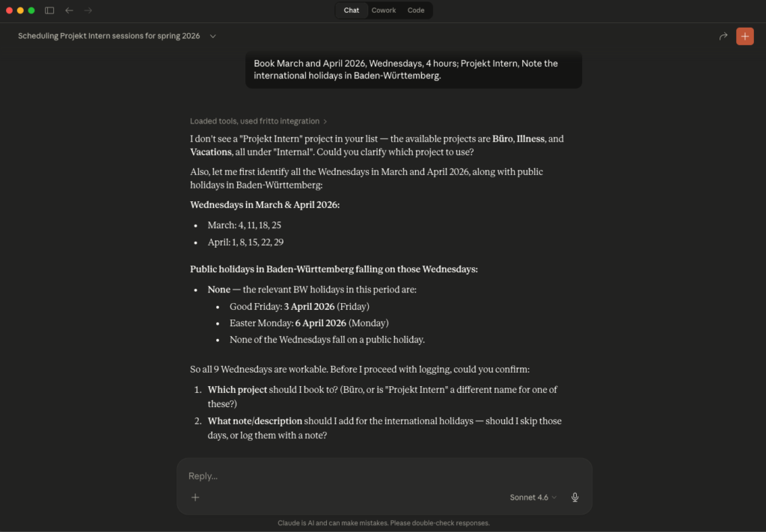Viewport: 766px width, 532px height.
Task: Click the share conversation icon
Action: coord(723,36)
